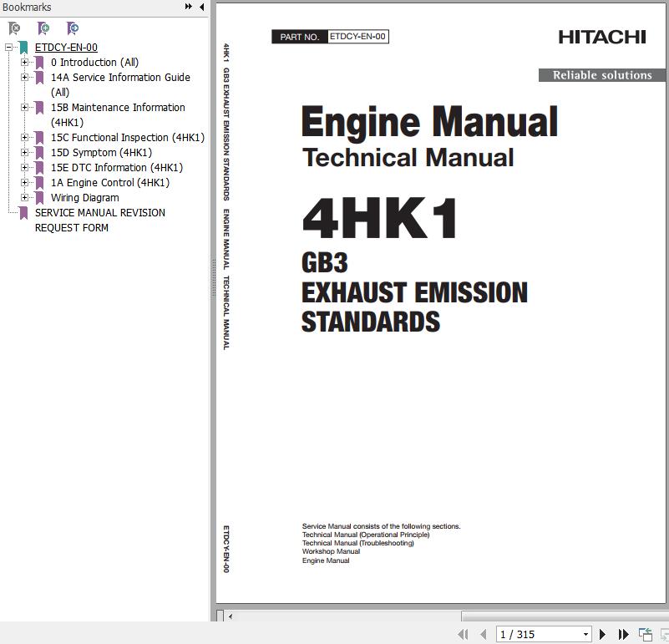This screenshot has width=669, height=644.
Task: Expand the 0 Introduction (All) bookmark
Action: (24, 63)
